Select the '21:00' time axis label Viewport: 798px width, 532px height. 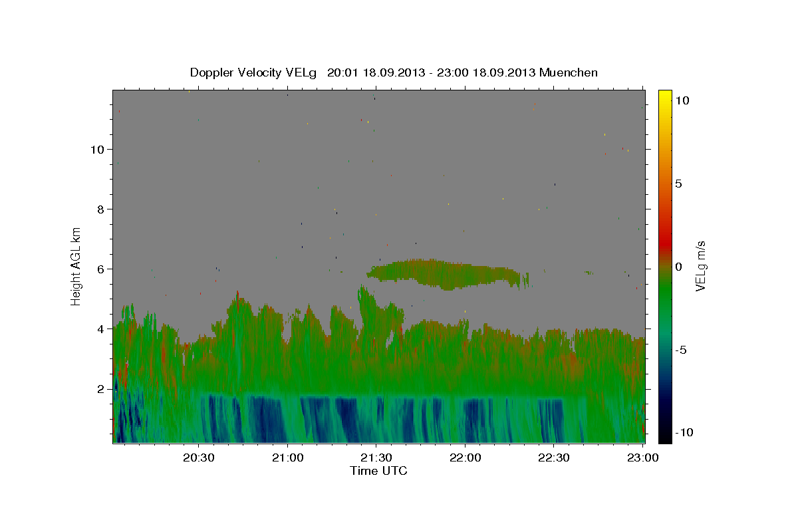pyautogui.click(x=287, y=458)
